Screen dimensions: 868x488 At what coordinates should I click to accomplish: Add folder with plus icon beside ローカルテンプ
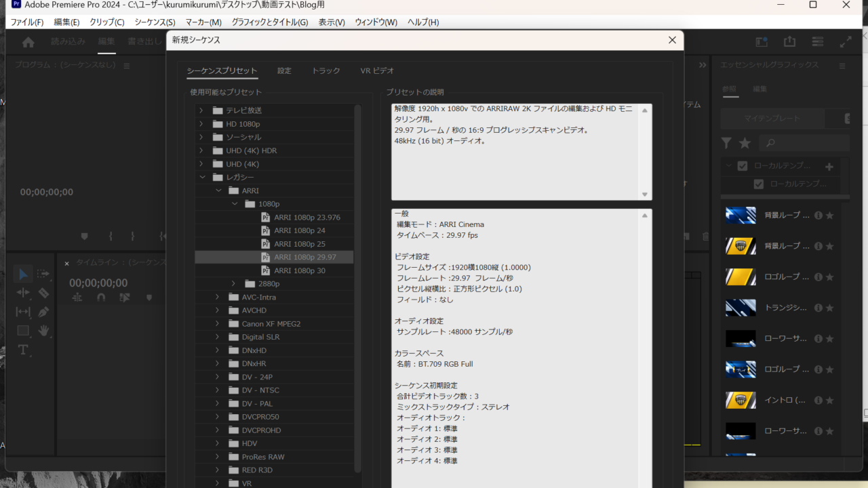pyautogui.click(x=829, y=166)
